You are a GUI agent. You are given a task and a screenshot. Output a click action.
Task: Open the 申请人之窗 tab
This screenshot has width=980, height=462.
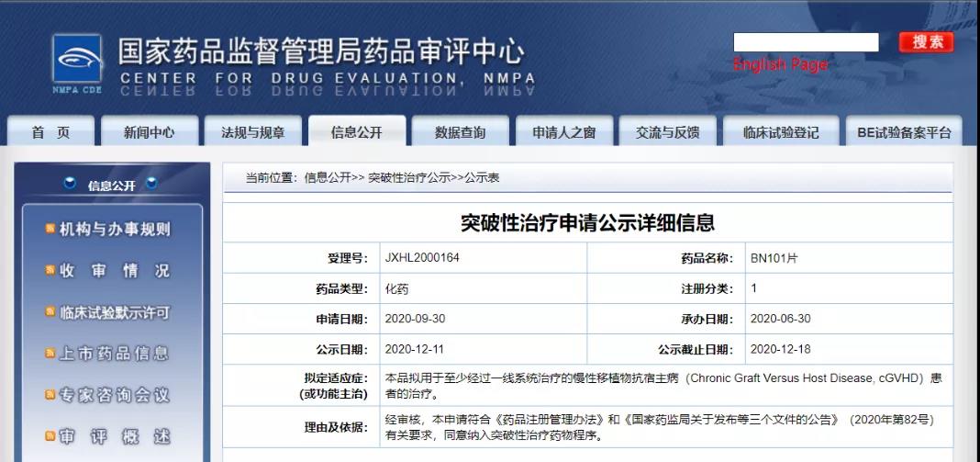coord(563,132)
